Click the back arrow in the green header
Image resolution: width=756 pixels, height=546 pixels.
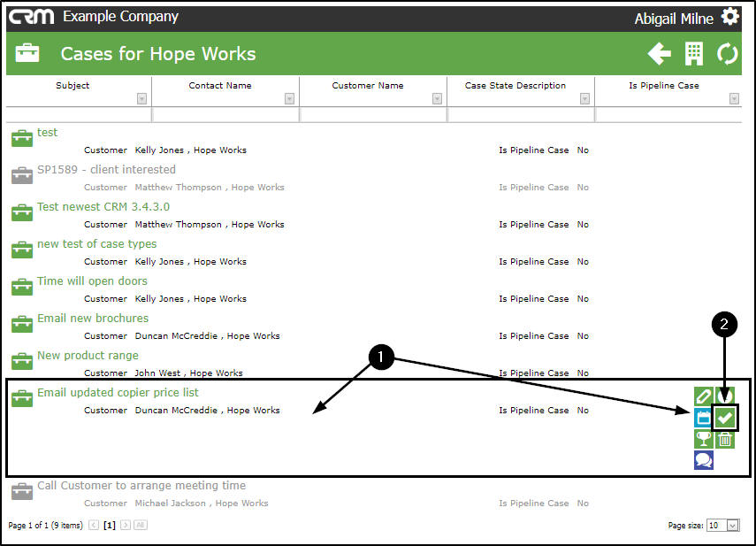click(659, 54)
